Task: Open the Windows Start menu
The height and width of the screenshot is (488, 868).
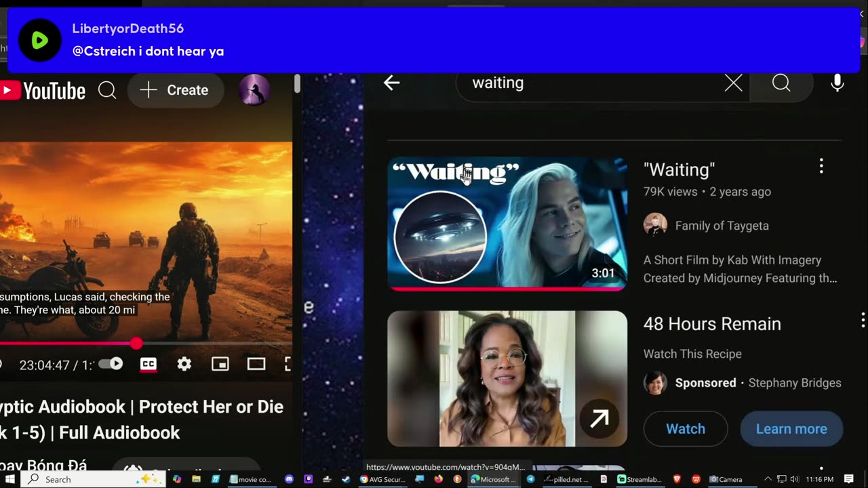Action: click(x=10, y=479)
